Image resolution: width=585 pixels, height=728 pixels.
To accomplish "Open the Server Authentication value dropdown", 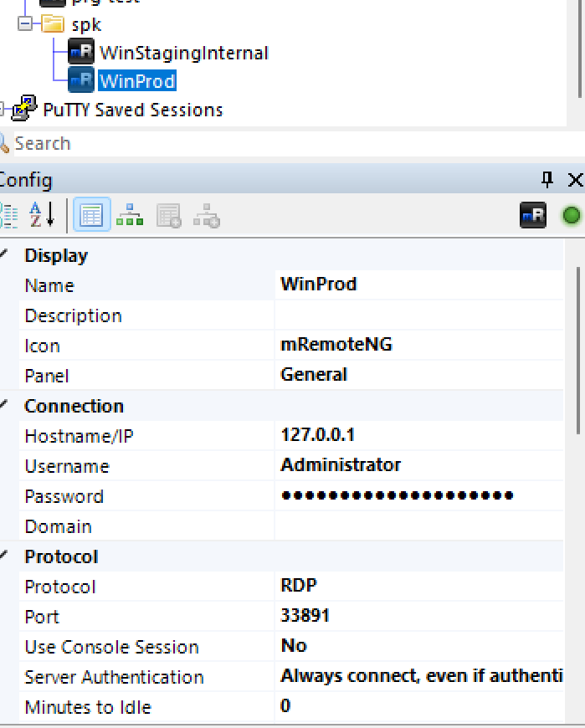I will tap(419, 676).
